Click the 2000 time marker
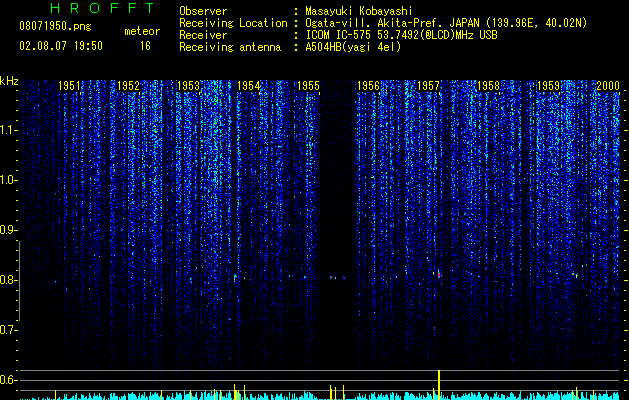This screenshot has height=400, width=629. point(608,86)
